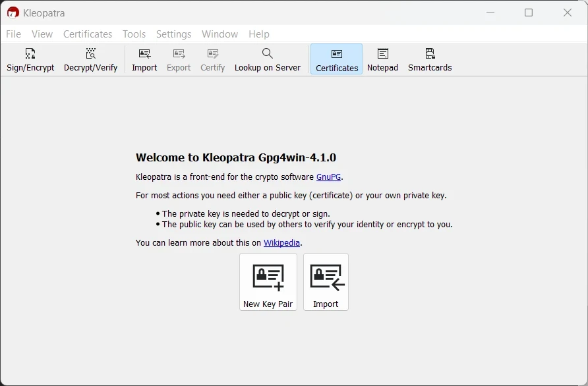
Task: Open the View menu
Action: pyautogui.click(x=42, y=34)
